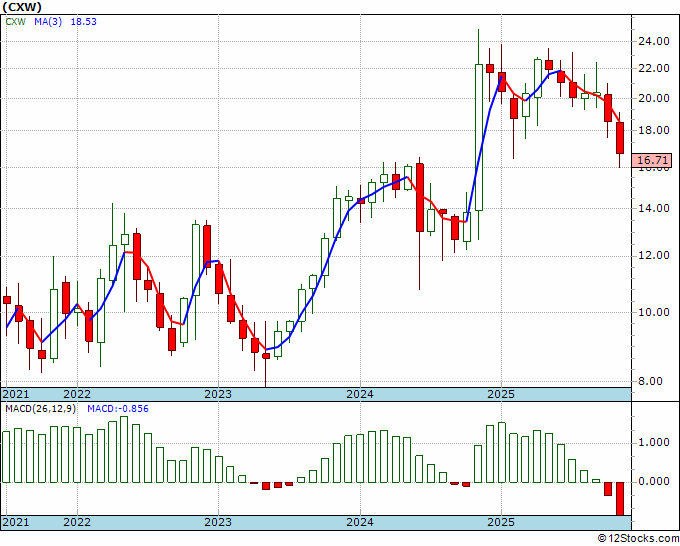Viewport: 680px width, 546px height.
Task: Click the 18.53 moving average value
Action: [84, 22]
